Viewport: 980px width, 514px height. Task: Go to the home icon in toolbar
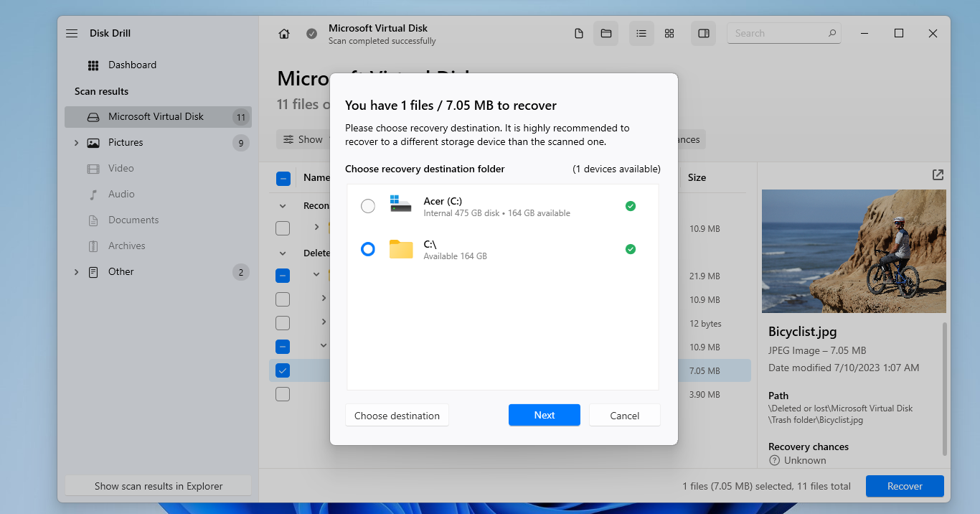284,34
